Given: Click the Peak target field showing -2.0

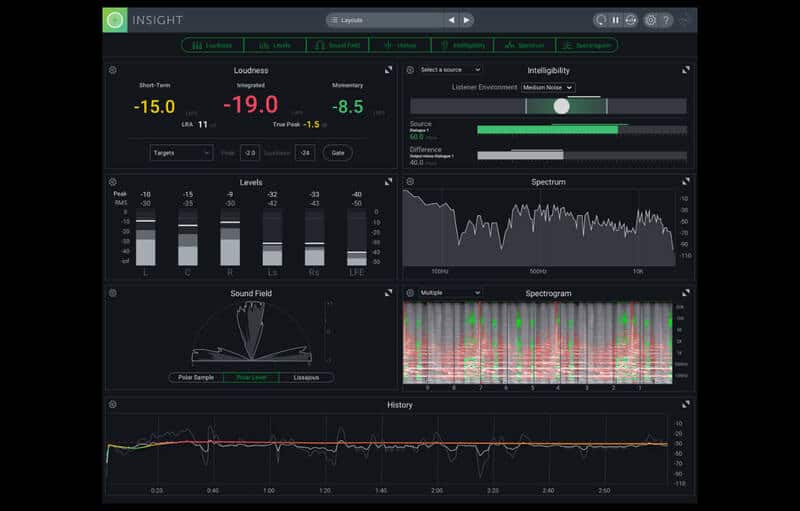Looking at the screenshot, I should [249, 153].
